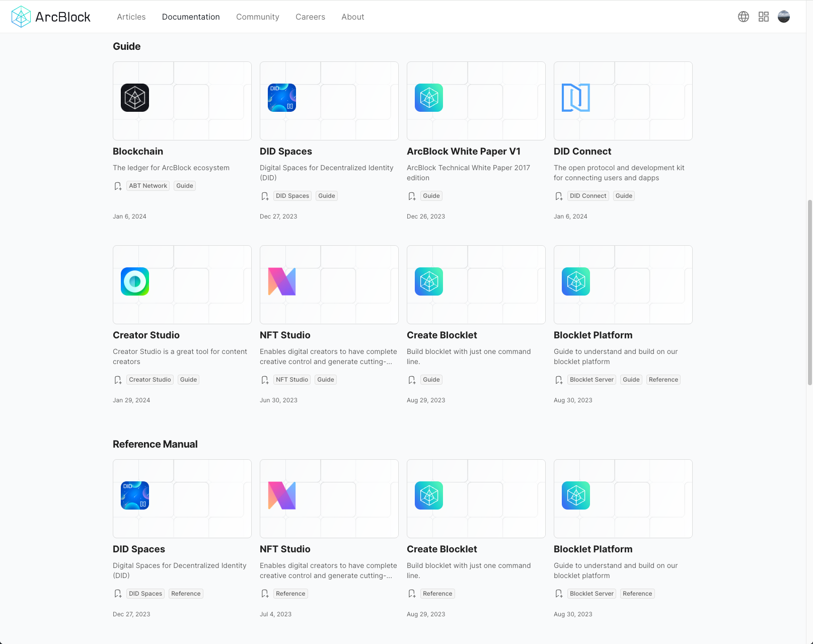Open the Articles menu item
Image resolution: width=813 pixels, height=644 pixels.
[131, 17]
